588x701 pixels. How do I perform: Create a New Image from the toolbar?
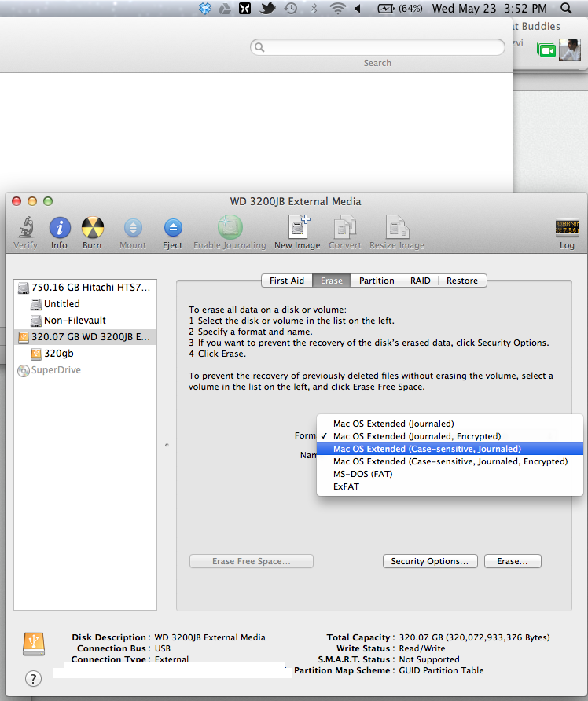point(298,227)
